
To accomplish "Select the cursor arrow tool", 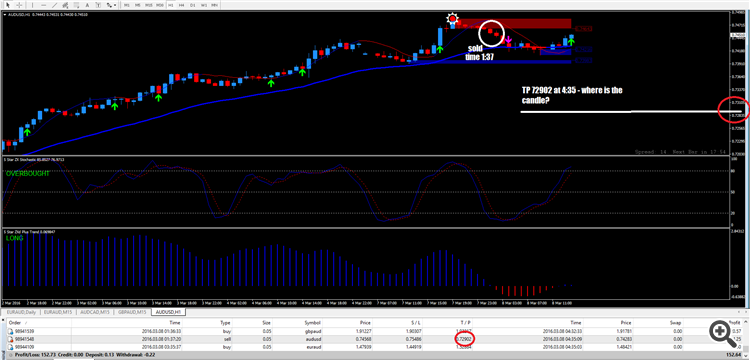I will [7, 5].
